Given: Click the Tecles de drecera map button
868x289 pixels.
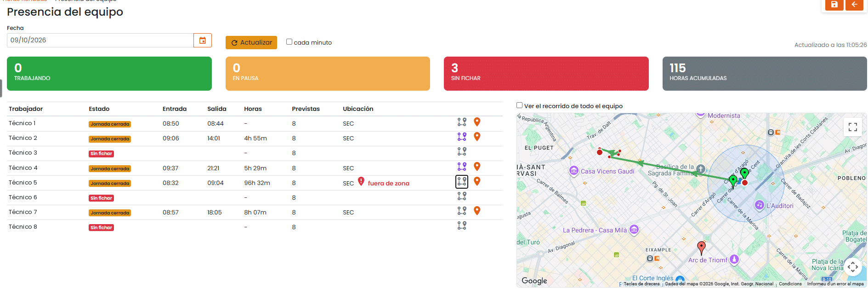Looking at the screenshot, I should 641,284.
